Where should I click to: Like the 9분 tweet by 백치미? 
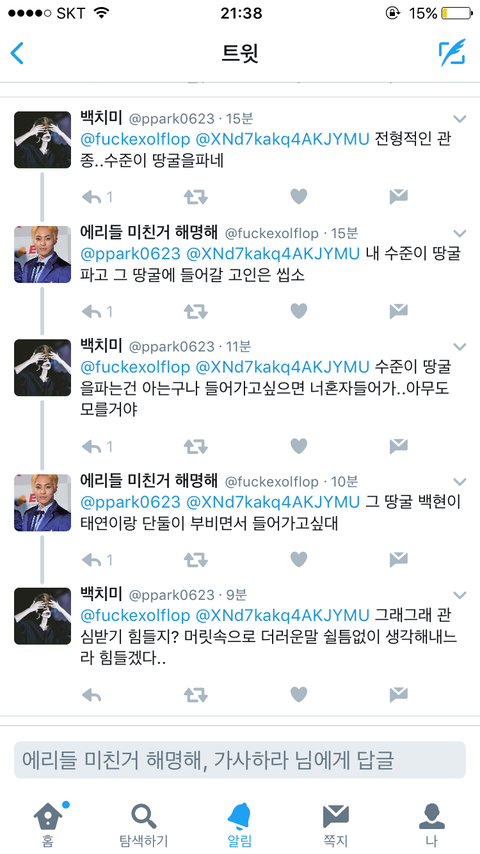coord(299,694)
